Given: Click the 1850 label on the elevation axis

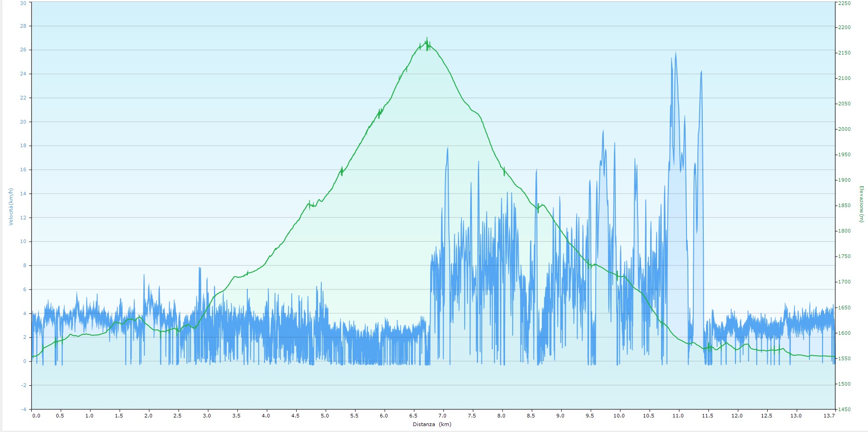Looking at the screenshot, I should pyautogui.click(x=844, y=206).
